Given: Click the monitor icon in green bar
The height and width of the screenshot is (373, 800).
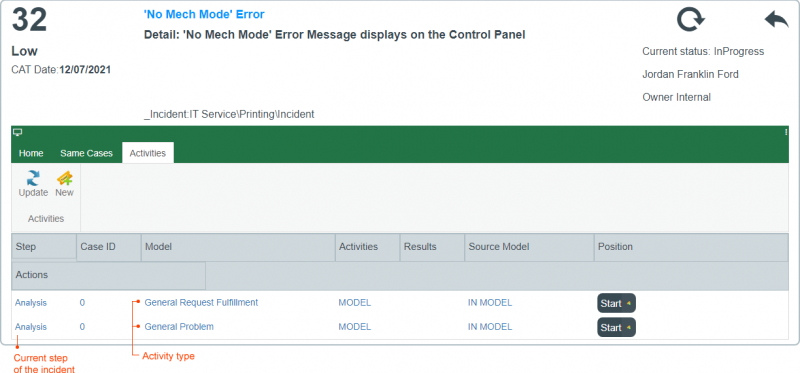Looking at the screenshot, I should pyautogui.click(x=18, y=133).
